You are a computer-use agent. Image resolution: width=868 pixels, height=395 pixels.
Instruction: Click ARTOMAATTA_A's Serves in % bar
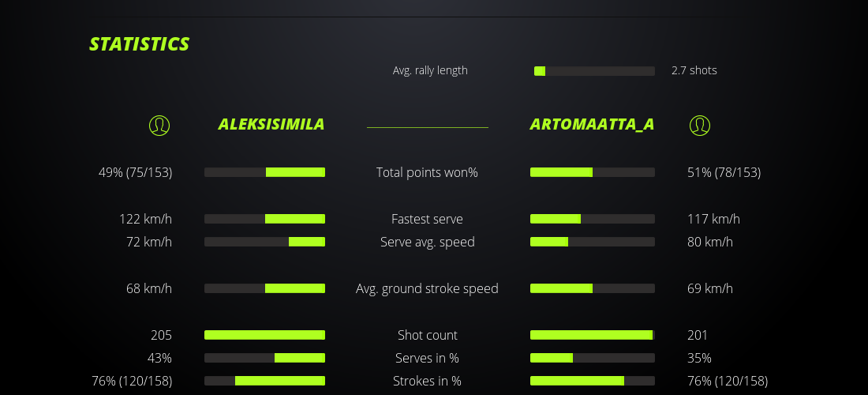593,358
